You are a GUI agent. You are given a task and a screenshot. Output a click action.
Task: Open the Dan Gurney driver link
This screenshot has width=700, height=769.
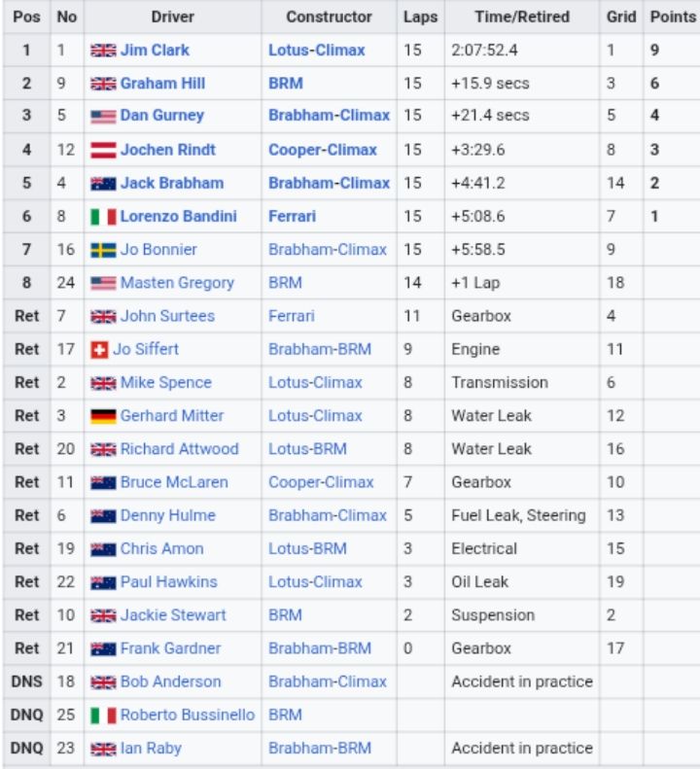coord(162,116)
